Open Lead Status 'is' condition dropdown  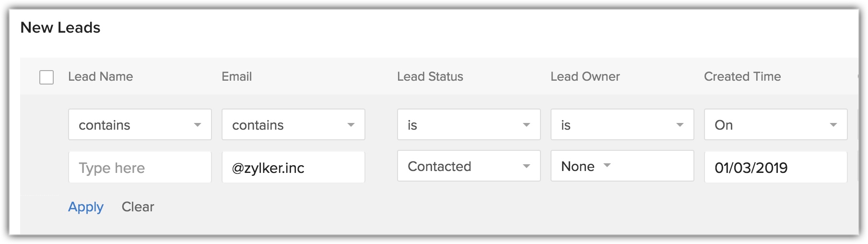(x=469, y=125)
